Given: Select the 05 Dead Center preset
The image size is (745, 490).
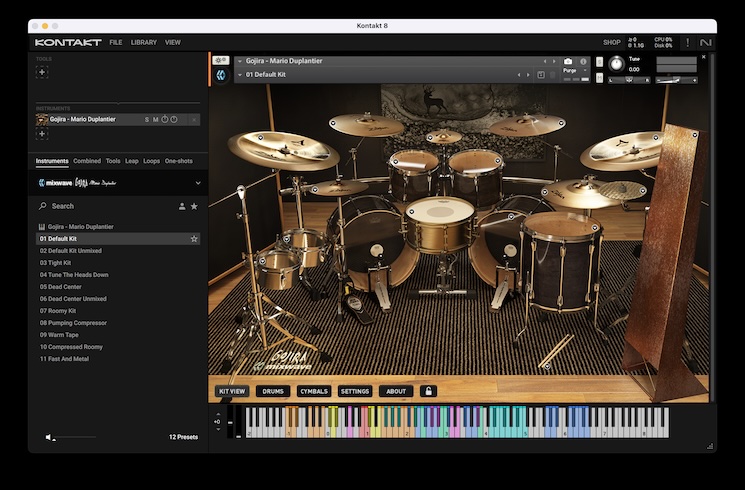Looking at the screenshot, I should (118, 287).
